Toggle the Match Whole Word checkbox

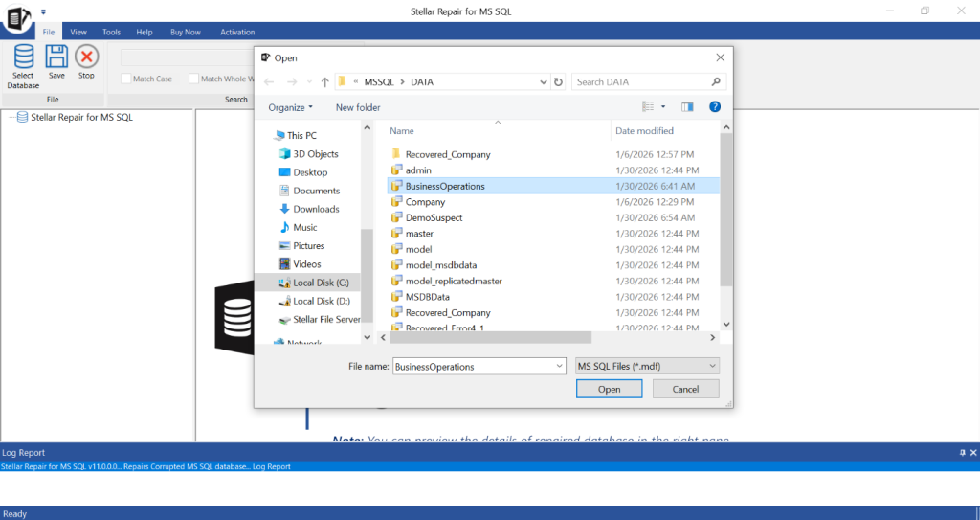click(193, 79)
